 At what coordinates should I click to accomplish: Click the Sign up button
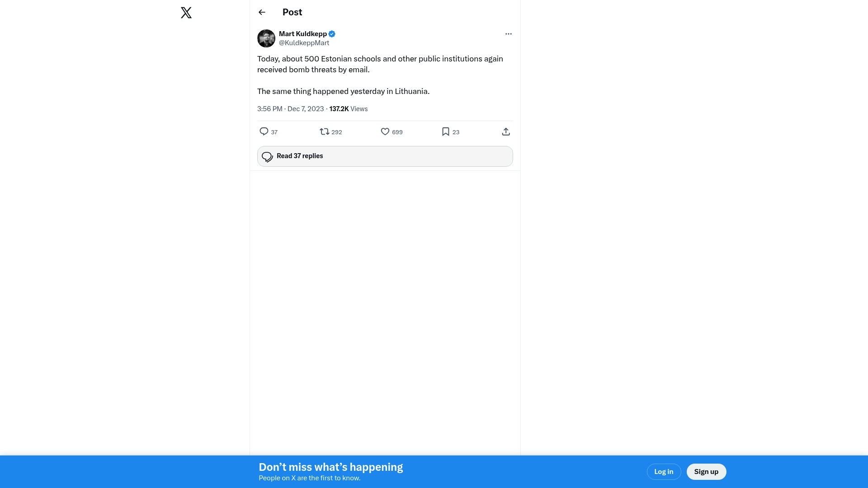706,472
